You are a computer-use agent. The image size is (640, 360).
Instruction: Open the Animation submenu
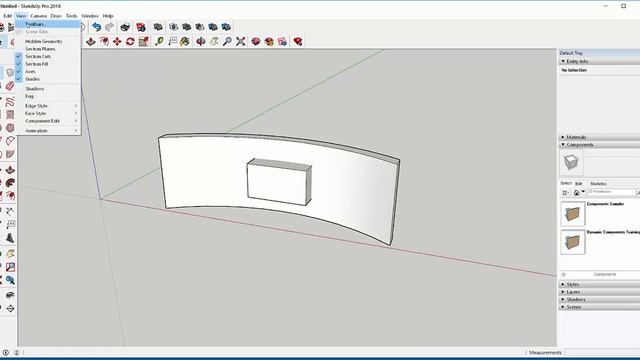click(x=48, y=131)
